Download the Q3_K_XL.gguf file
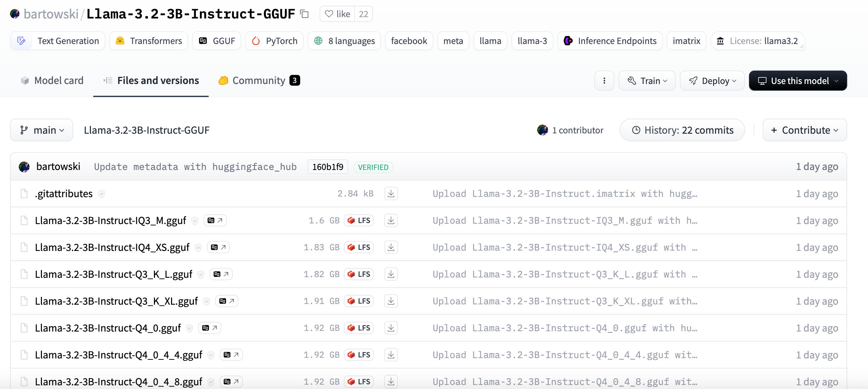The height and width of the screenshot is (389, 868). (x=390, y=301)
